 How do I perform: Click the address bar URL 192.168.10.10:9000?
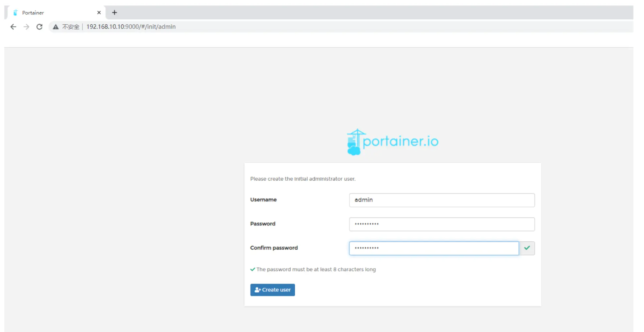click(x=131, y=27)
